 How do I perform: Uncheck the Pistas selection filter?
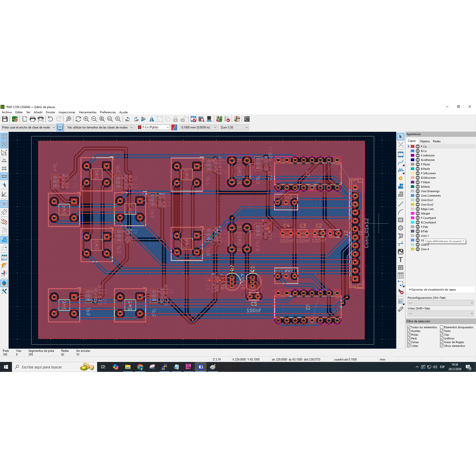pyautogui.click(x=409, y=335)
